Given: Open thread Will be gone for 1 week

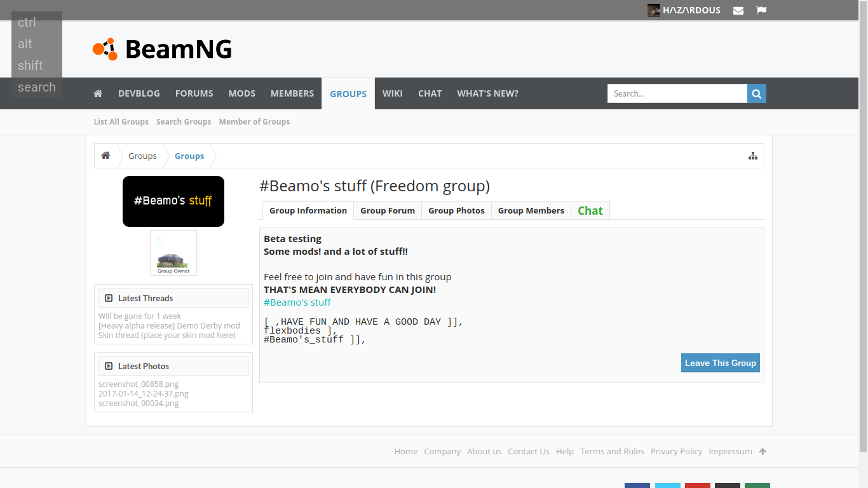Looking at the screenshot, I should 140,316.
